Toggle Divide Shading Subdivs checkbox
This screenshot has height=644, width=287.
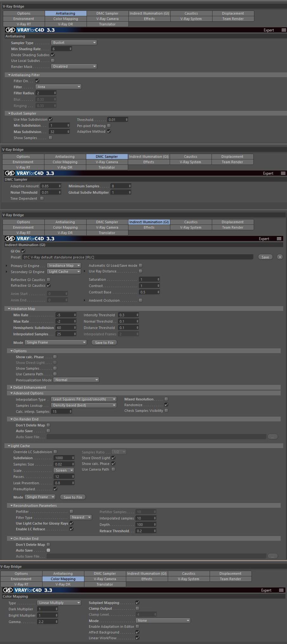tap(53, 55)
